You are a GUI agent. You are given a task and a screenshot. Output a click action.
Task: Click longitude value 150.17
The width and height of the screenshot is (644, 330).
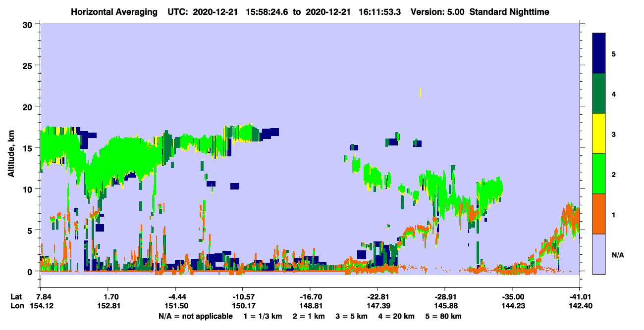(x=243, y=306)
